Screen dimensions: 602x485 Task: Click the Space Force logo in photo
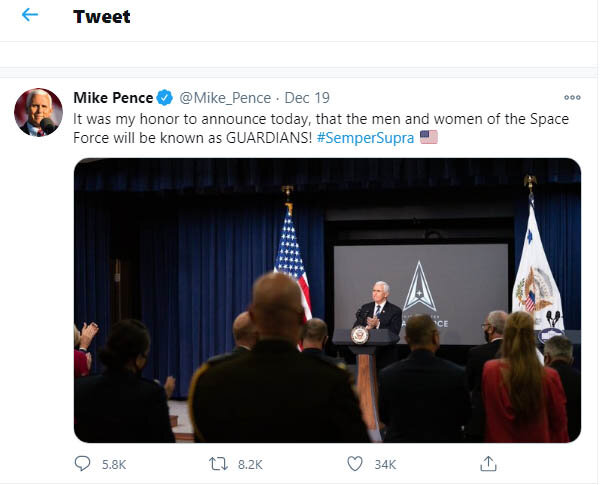click(419, 286)
